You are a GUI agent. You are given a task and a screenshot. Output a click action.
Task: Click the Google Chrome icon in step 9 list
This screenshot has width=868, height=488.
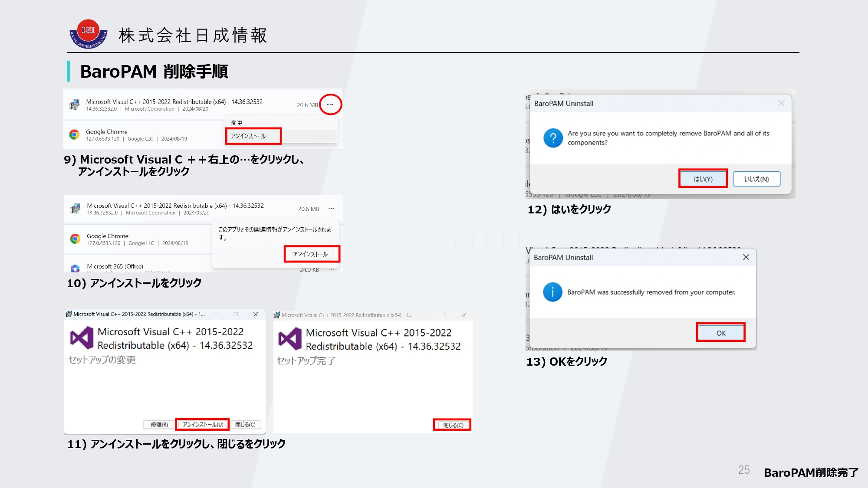coord(74,134)
